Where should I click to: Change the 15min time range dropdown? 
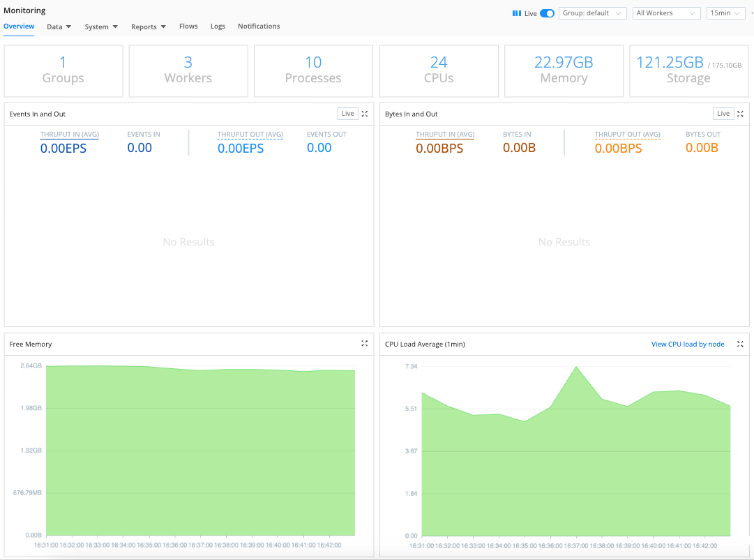[x=725, y=13]
